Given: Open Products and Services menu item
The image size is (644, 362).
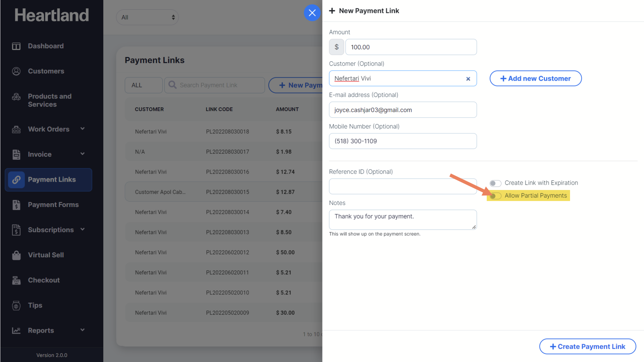Looking at the screenshot, I should 50,100.
